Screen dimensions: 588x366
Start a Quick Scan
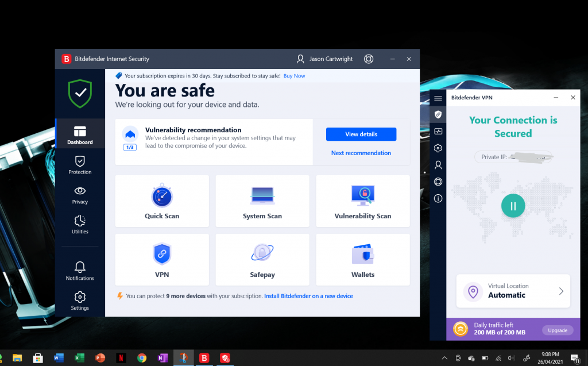(x=161, y=201)
